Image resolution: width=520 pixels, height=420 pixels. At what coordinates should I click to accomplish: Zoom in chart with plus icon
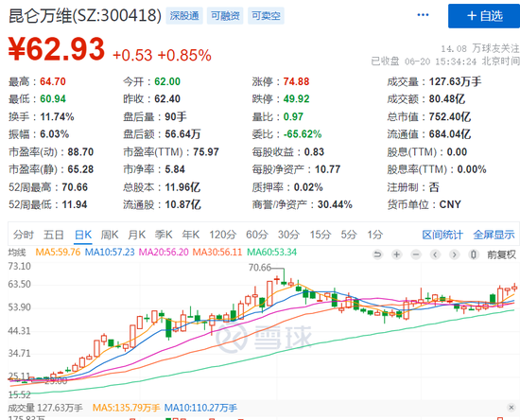point(396,254)
